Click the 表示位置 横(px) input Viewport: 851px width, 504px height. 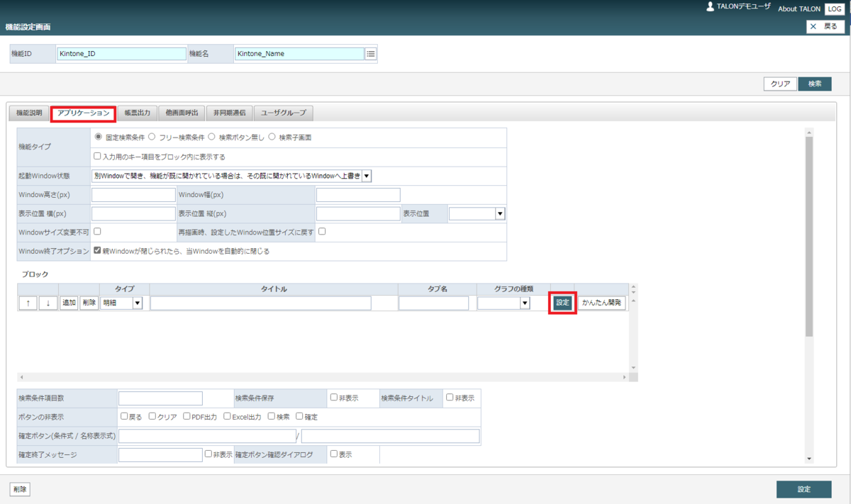(133, 213)
